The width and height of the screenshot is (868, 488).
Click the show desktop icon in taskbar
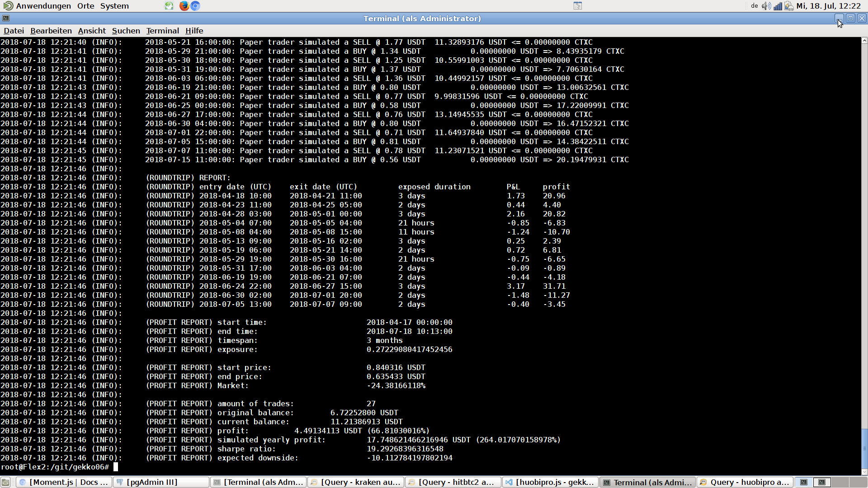(5, 482)
